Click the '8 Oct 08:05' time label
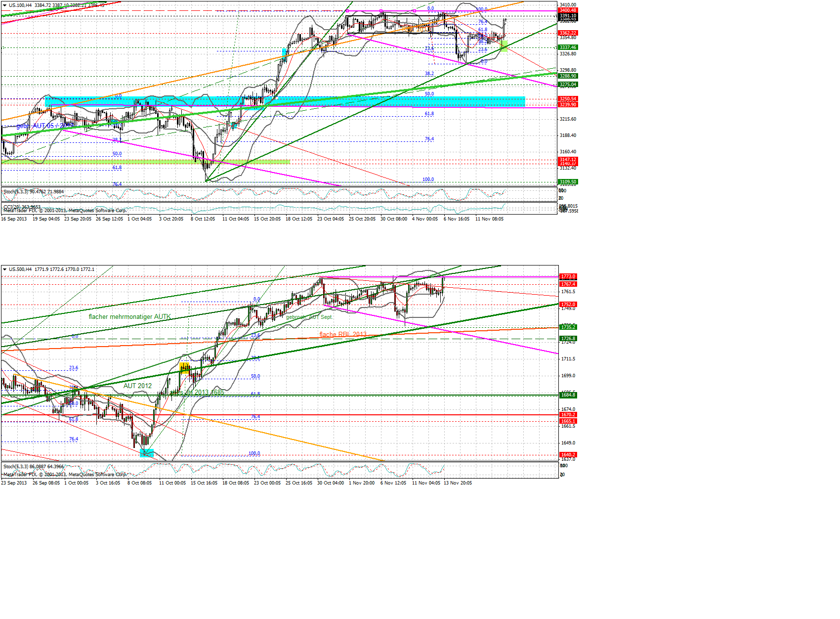 click(x=140, y=483)
